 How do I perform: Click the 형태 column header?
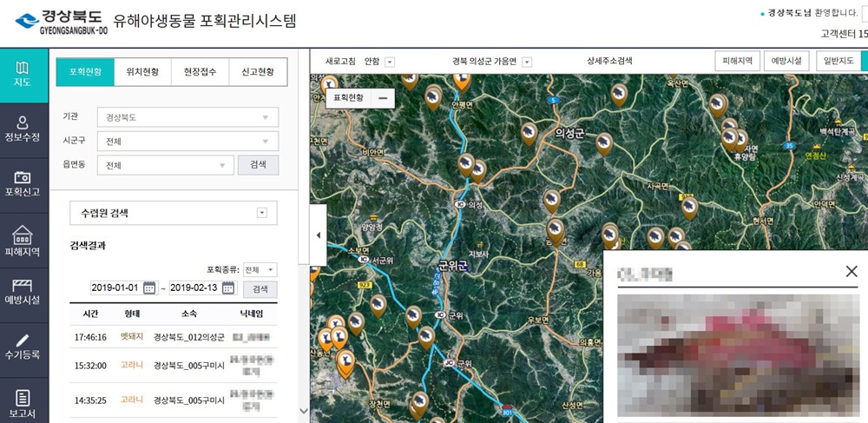click(x=132, y=314)
